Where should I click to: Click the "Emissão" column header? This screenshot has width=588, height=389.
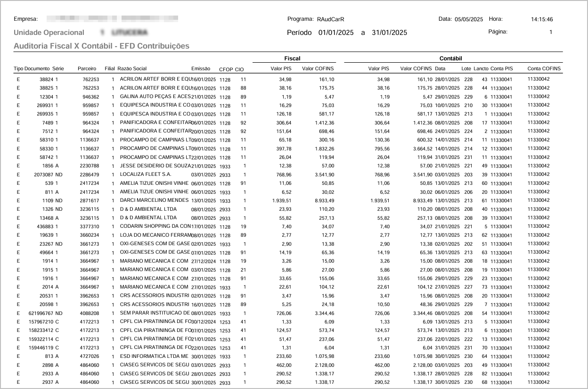click(201, 69)
